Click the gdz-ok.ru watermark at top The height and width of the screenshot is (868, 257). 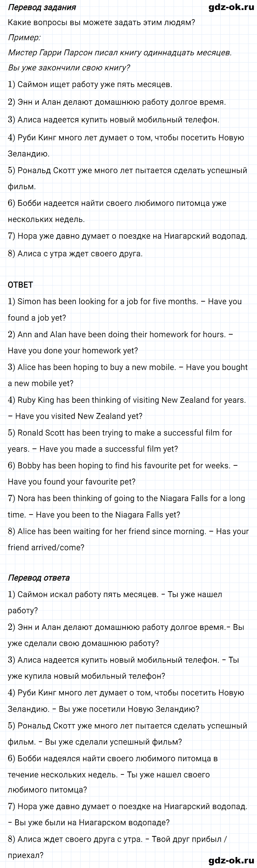[x=231, y=7]
